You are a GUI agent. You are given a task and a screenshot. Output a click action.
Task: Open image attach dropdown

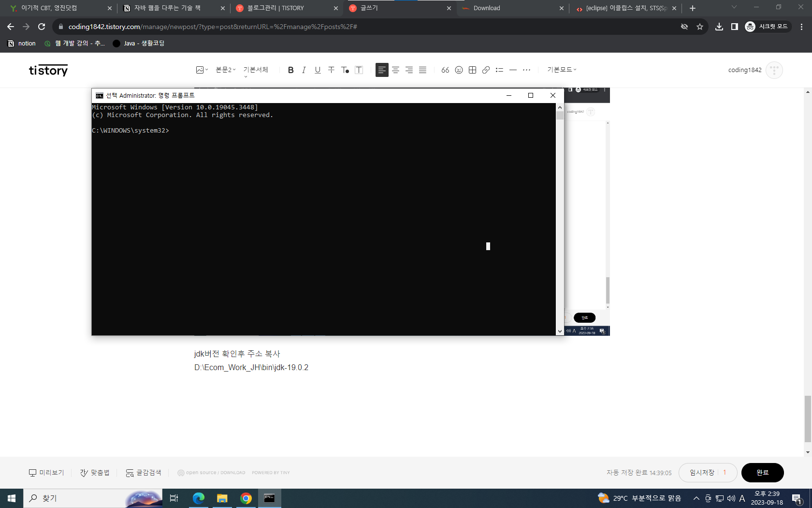click(x=202, y=70)
